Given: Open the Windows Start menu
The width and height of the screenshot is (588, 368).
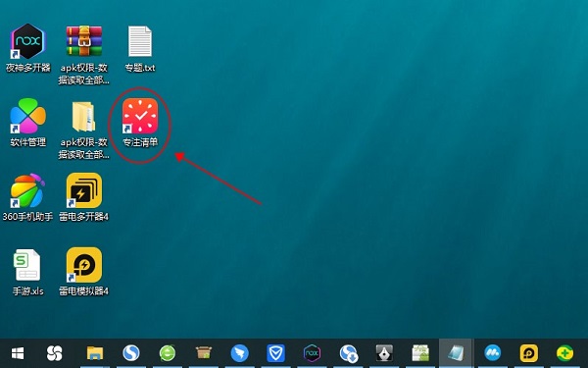Looking at the screenshot, I should (18, 353).
